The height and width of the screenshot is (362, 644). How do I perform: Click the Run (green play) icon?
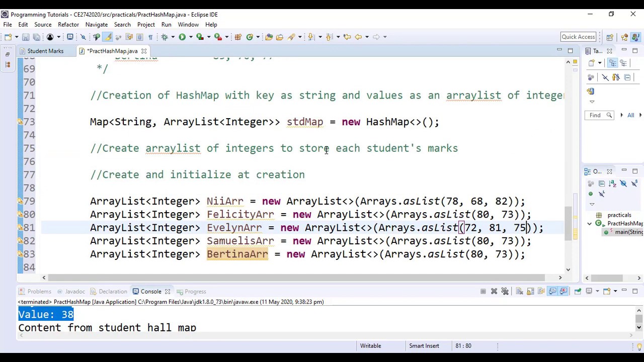coord(182,37)
